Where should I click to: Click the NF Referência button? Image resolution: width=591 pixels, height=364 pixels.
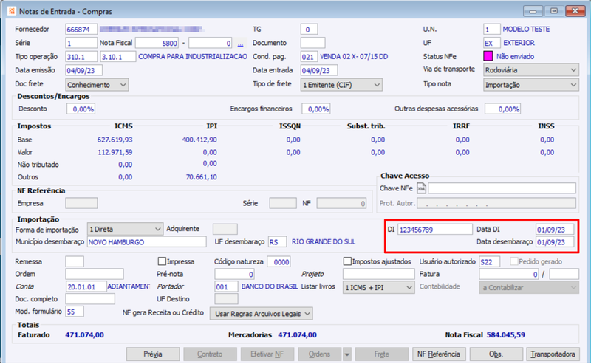pyautogui.click(x=439, y=354)
